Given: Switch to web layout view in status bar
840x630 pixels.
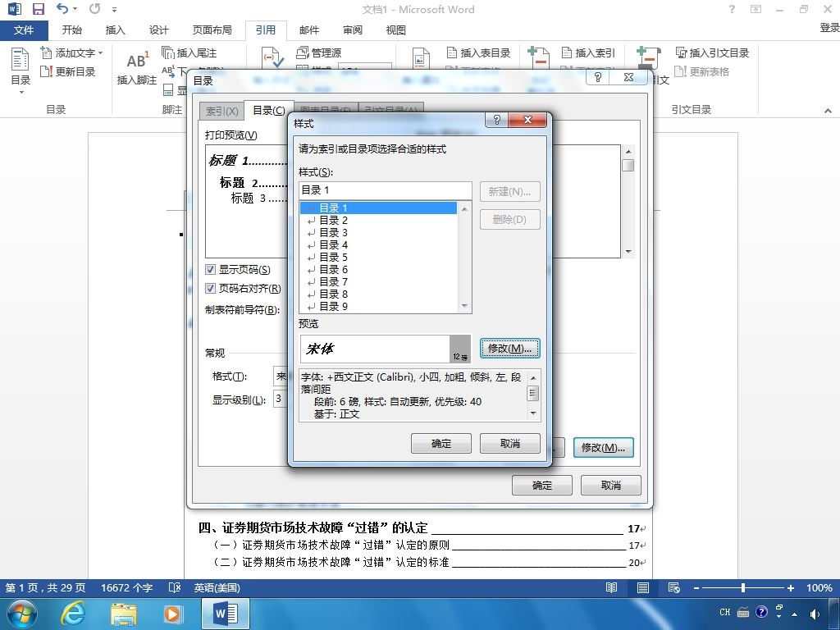Looking at the screenshot, I should (674, 587).
